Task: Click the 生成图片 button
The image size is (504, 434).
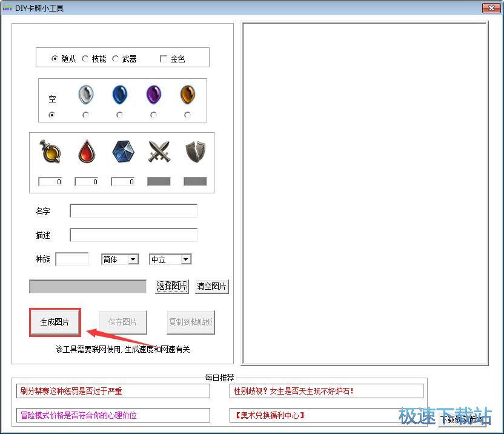Action: click(x=55, y=322)
